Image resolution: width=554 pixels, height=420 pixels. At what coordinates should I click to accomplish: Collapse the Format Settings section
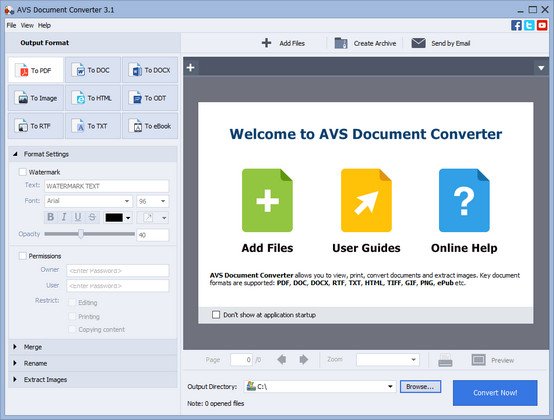pos(15,154)
